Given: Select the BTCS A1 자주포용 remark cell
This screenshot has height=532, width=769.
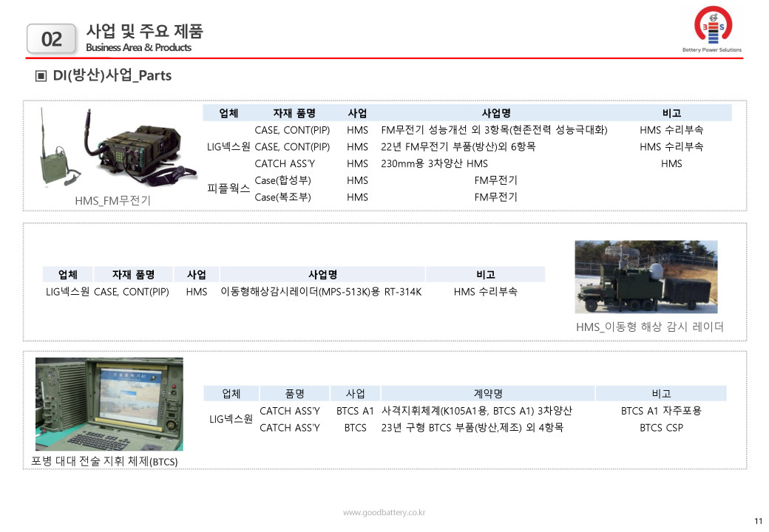Looking at the screenshot, I should click(660, 411).
